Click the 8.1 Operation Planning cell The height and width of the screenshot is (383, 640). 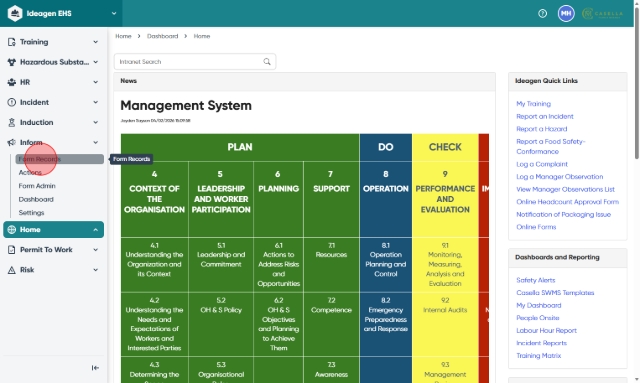[386, 265]
